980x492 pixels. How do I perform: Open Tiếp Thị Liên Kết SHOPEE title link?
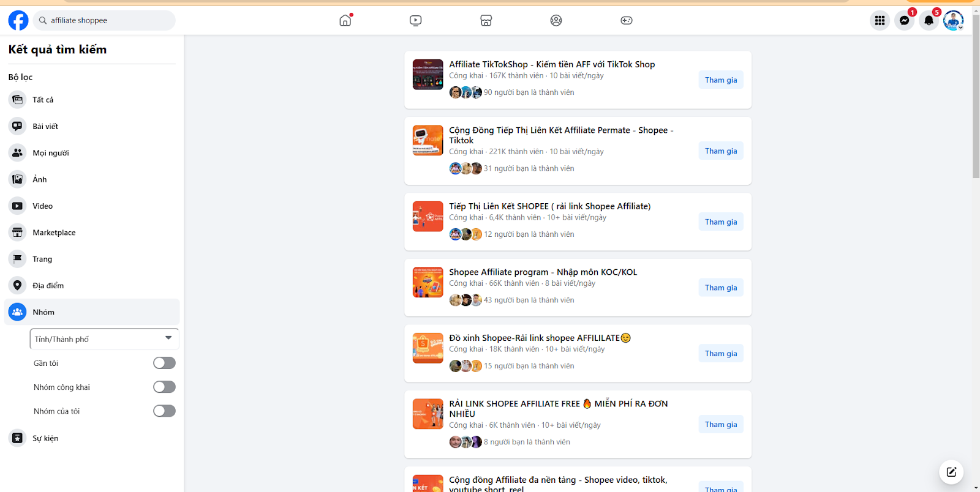pos(550,206)
